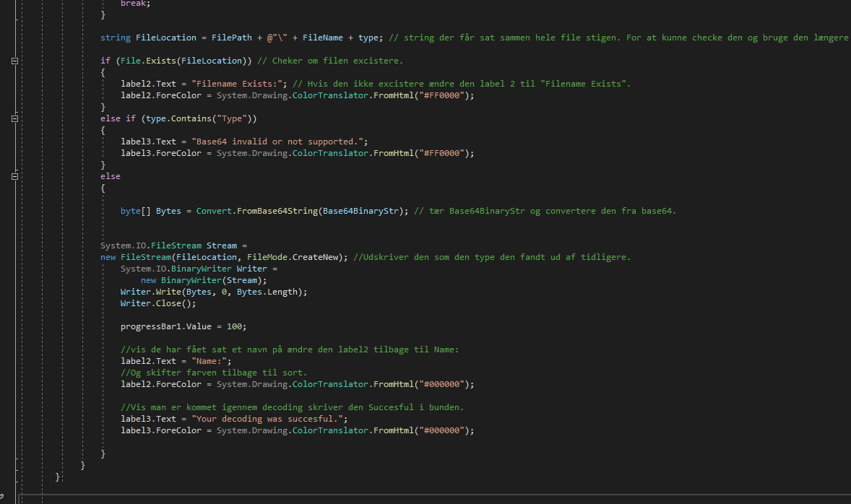
Task: Click margin beside Writer.Close to set breakpoint
Action: coord(6,303)
